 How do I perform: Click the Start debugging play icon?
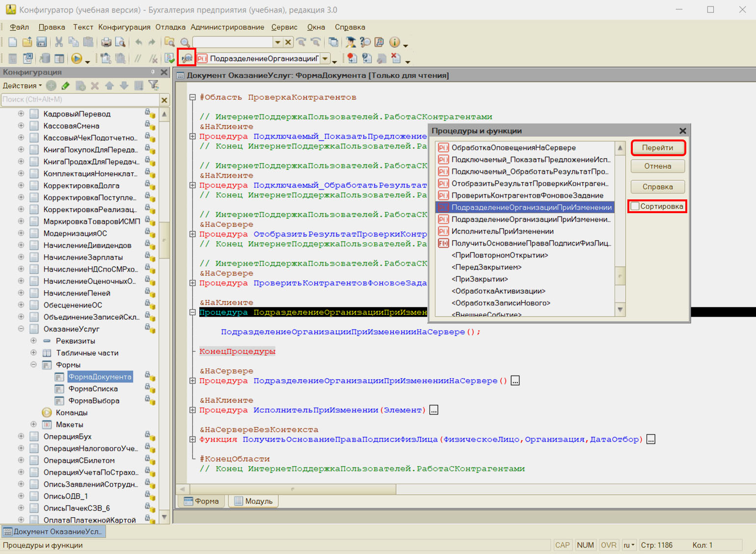tap(76, 58)
